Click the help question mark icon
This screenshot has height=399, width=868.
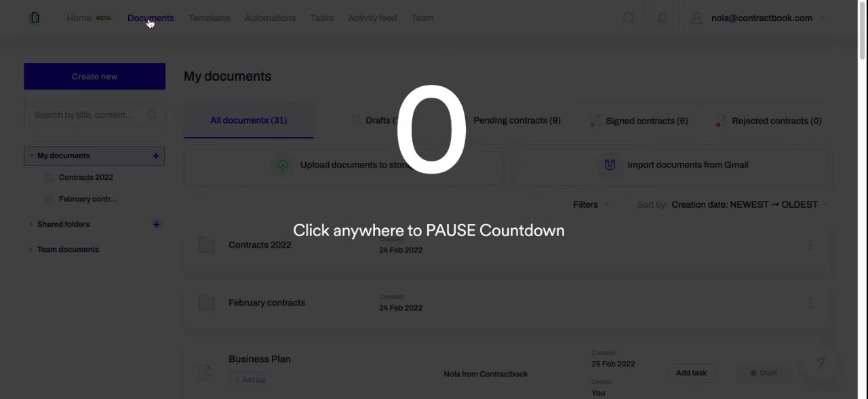pos(821,364)
